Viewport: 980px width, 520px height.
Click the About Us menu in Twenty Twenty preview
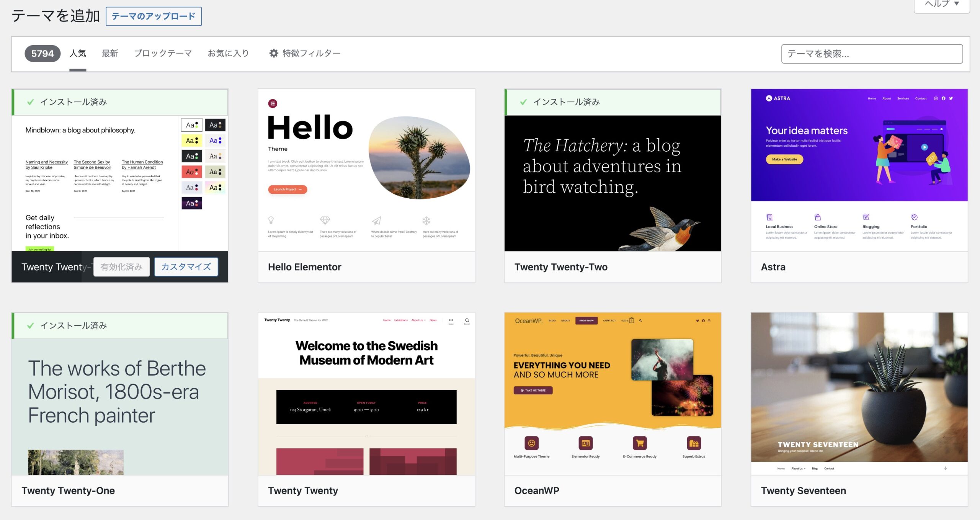click(x=418, y=320)
